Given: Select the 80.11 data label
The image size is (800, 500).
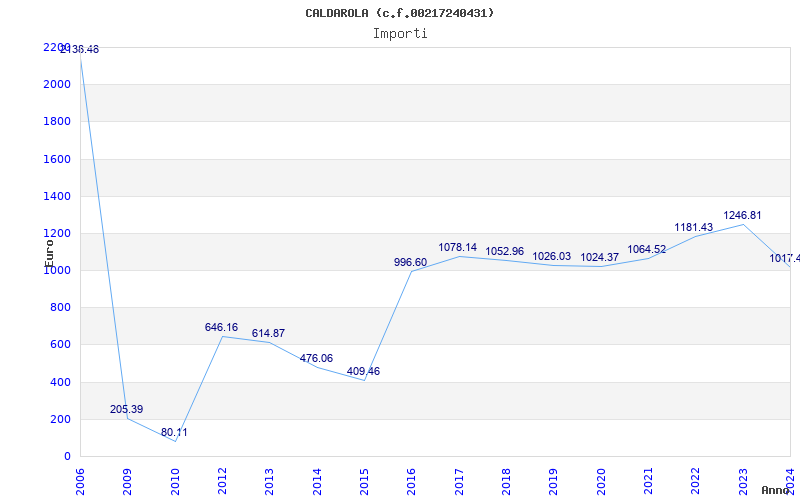Looking at the screenshot, I should click(x=174, y=432).
